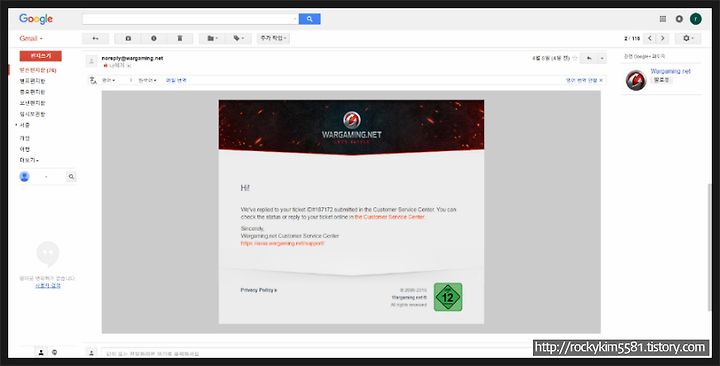Viewport: 720px width, 366px height.
Task: Click the reply box avatar icon
Action: 91,353
